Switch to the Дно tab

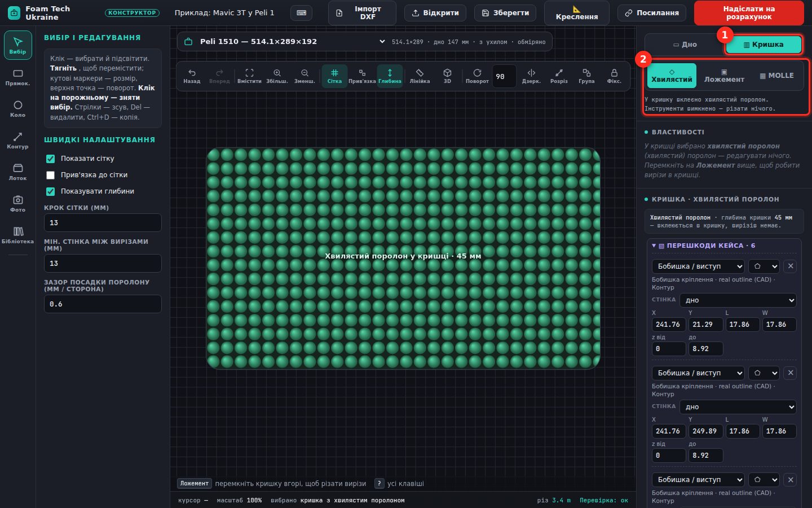pyautogui.click(x=685, y=45)
